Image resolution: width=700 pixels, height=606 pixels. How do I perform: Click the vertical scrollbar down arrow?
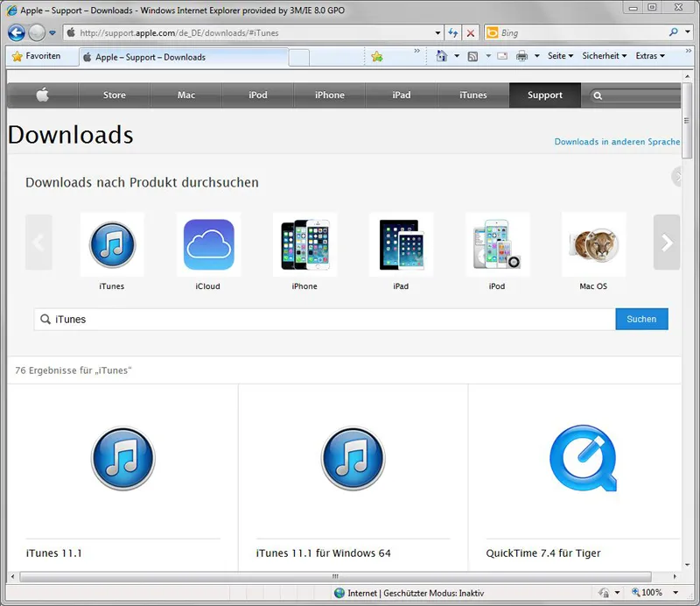[x=687, y=565]
